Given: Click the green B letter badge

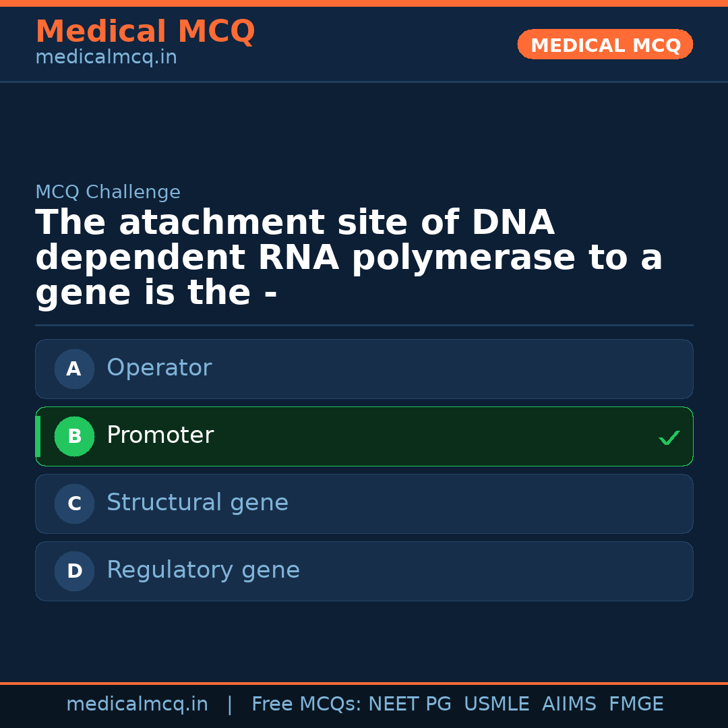Looking at the screenshot, I should tap(74, 436).
